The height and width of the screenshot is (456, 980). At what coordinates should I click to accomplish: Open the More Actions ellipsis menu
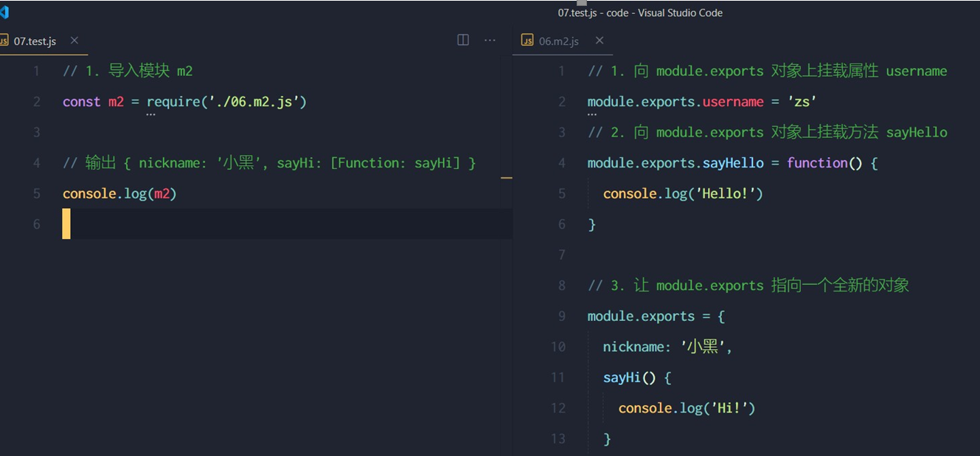click(x=490, y=41)
